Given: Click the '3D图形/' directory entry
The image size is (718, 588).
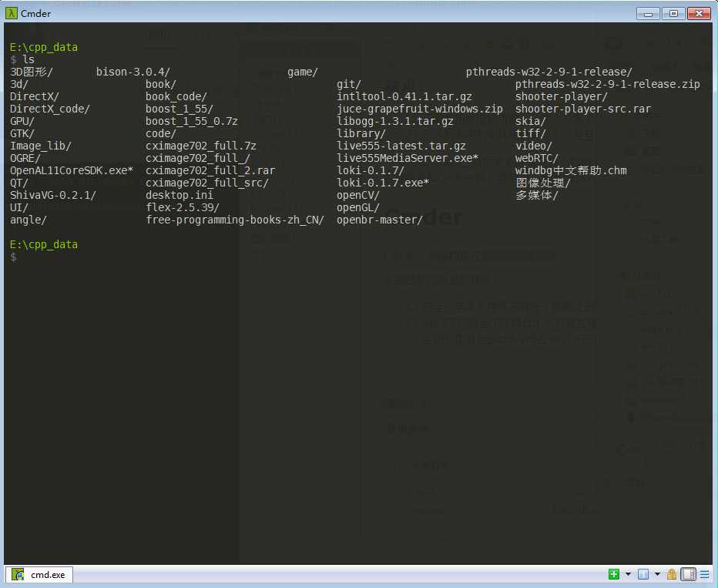Looking at the screenshot, I should [x=32, y=72].
